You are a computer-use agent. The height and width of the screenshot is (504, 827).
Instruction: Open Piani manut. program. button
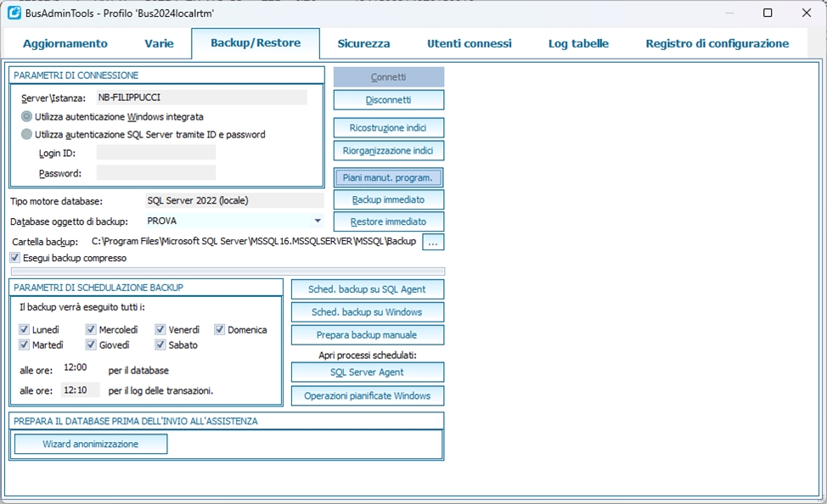(x=388, y=177)
